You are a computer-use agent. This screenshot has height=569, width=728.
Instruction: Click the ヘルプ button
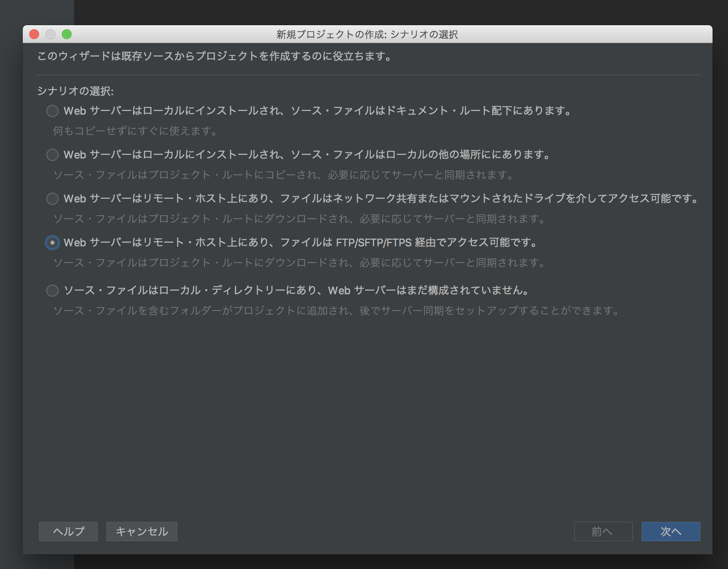68,531
